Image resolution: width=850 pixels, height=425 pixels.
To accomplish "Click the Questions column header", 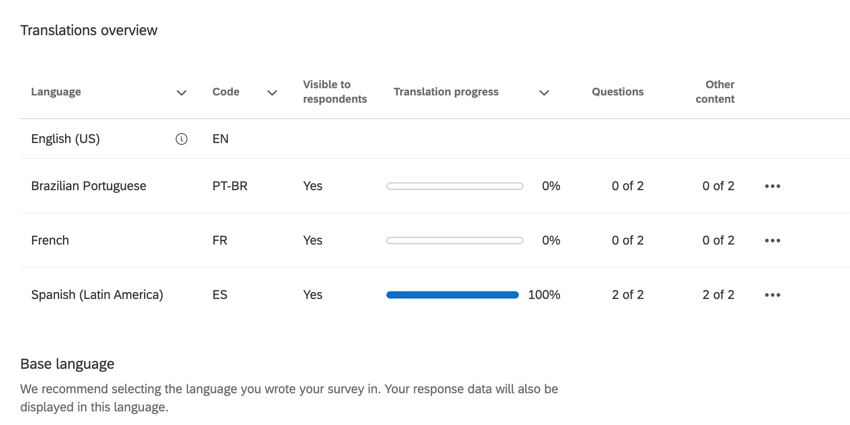I will 617,92.
